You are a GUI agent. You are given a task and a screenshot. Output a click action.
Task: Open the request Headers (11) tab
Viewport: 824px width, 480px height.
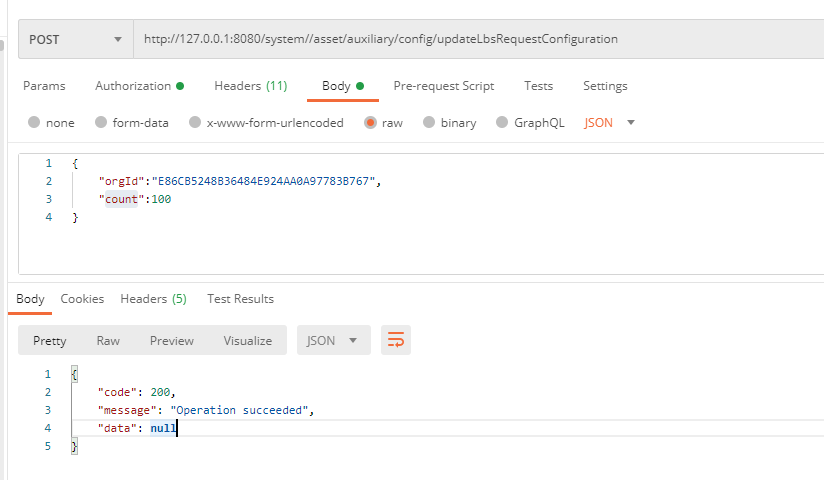250,86
